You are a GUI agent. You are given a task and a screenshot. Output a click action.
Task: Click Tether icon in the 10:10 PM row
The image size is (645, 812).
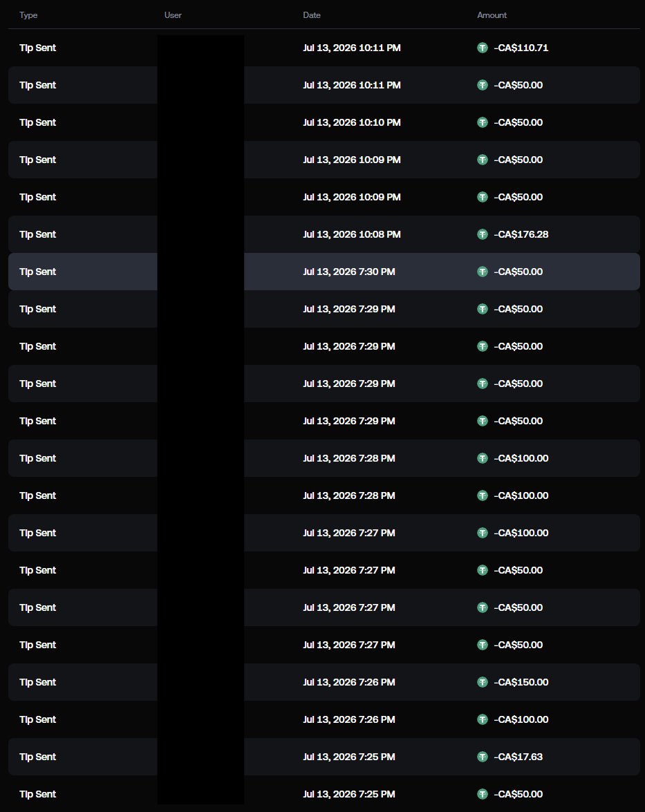click(483, 122)
